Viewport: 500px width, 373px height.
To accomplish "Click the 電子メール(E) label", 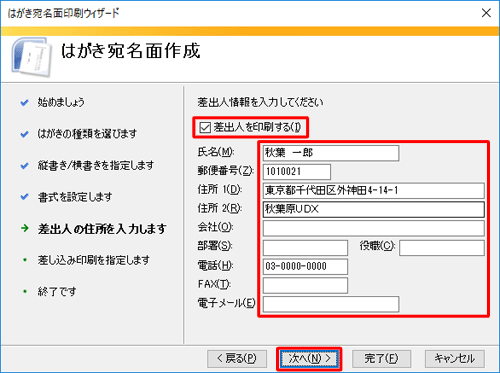I will (x=226, y=303).
